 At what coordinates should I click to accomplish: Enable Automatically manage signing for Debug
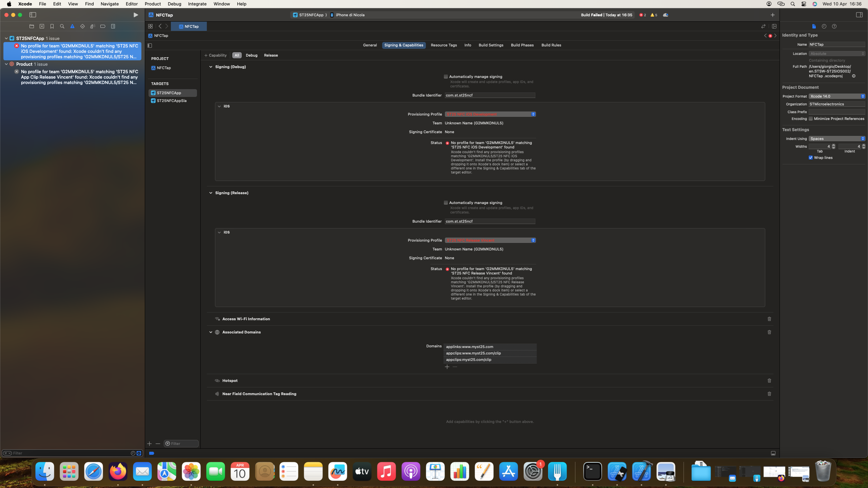tap(446, 77)
